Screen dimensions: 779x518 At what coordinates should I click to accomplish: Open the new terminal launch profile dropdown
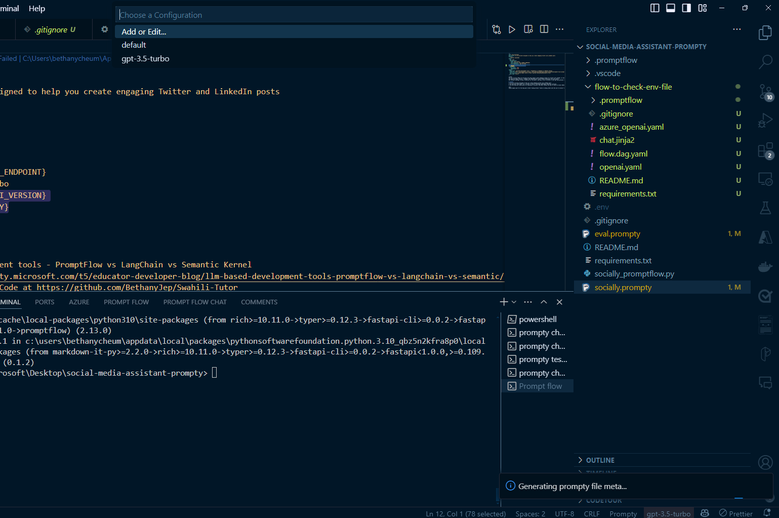tap(514, 302)
